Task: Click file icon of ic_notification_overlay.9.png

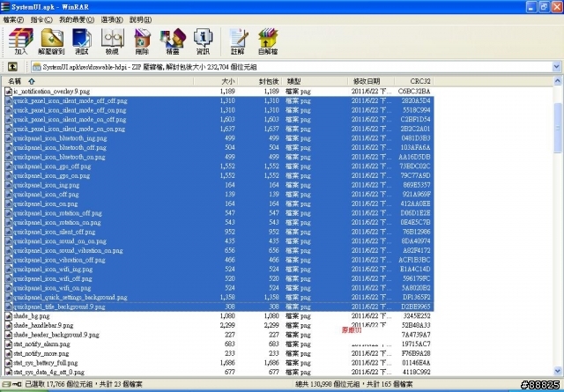Action: (9, 92)
